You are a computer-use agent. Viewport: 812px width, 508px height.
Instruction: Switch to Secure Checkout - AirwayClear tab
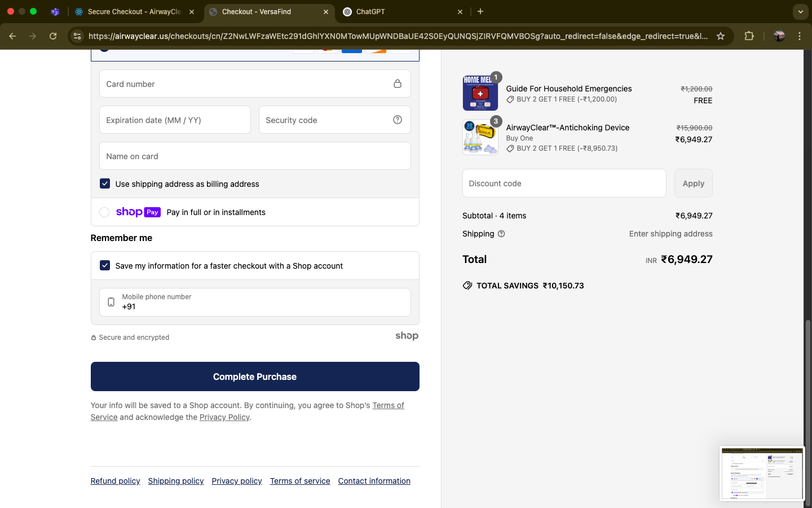(134, 11)
